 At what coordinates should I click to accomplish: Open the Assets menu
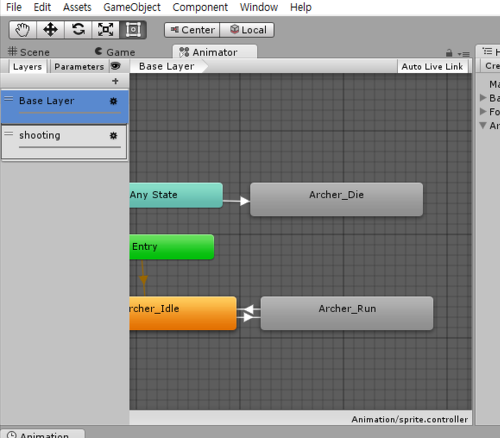tap(77, 7)
